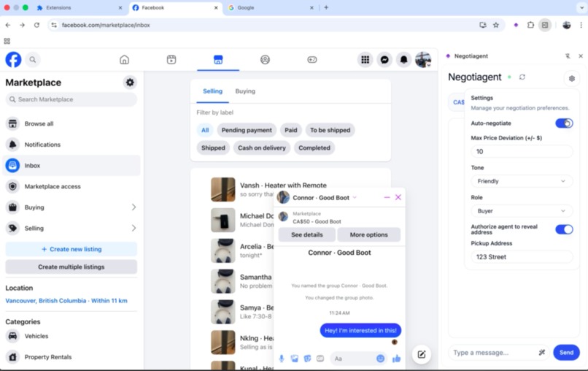Open Facebook home feed icon
The image size is (588, 371).
point(125,60)
